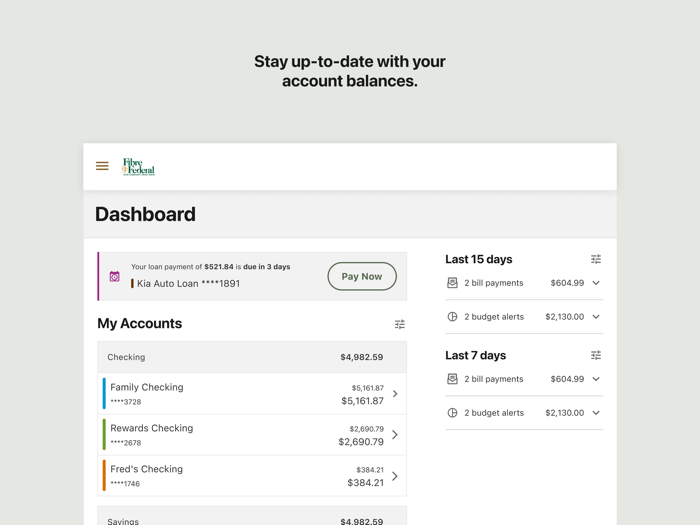Open Last 15 days filter settings
The image size is (700, 525).
pyautogui.click(x=596, y=259)
